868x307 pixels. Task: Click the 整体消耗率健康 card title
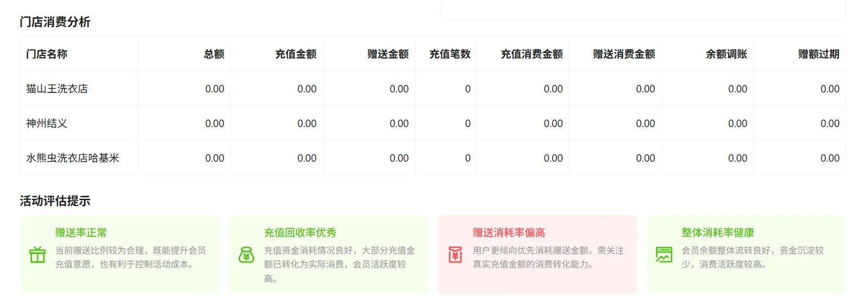[x=718, y=233]
